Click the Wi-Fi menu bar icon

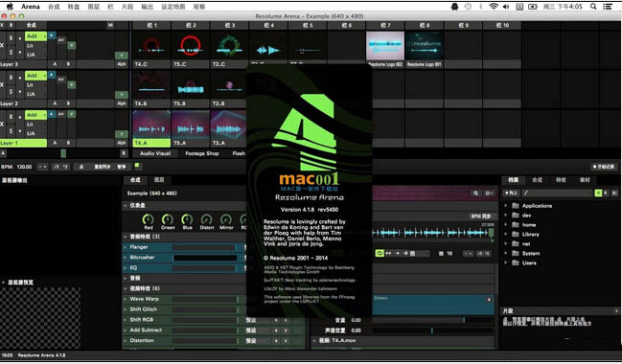click(494, 7)
